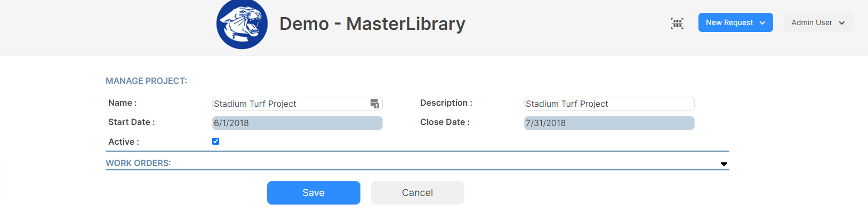Expand the Work Orders section arrow
868x212 pixels.
click(724, 164)
